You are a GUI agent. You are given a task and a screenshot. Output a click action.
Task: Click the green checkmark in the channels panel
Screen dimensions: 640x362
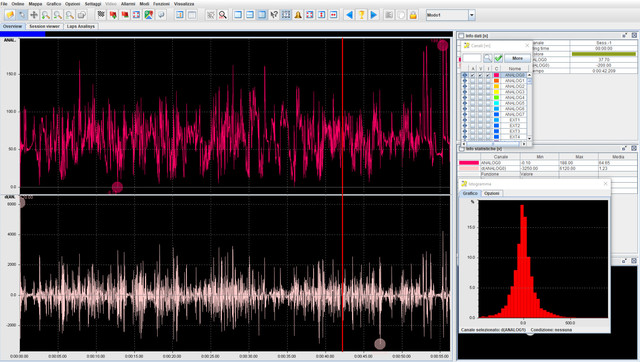(x=498, y=58)
